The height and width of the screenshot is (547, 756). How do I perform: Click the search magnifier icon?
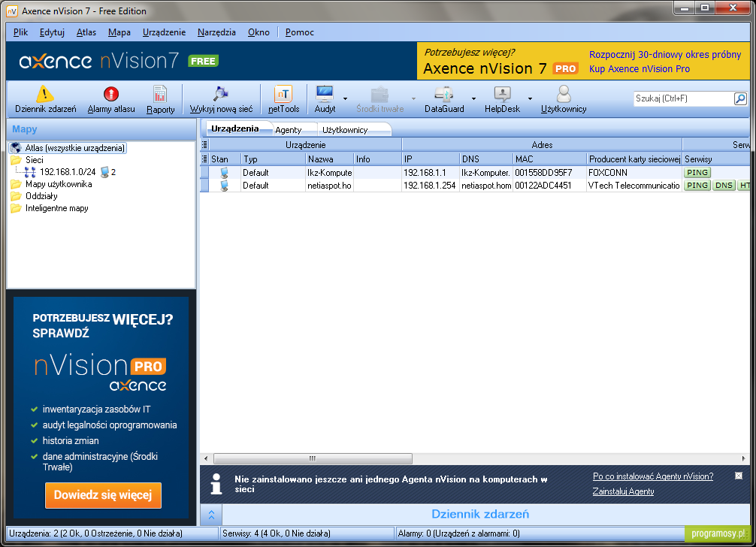coord(740,98)
